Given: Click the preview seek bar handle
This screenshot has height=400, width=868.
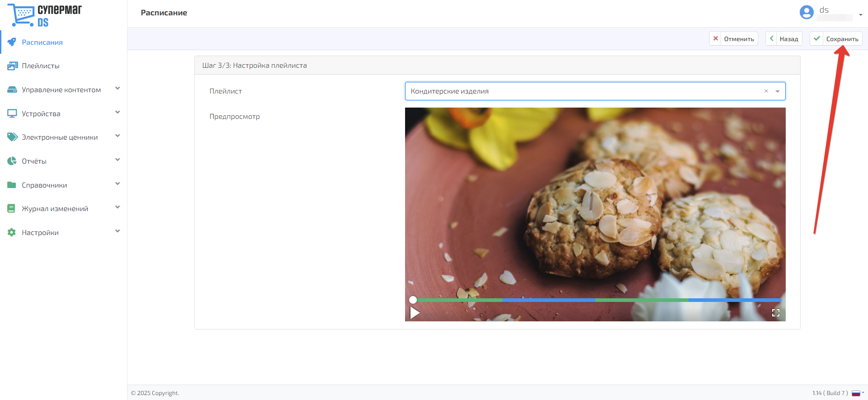Looking at the screenshot, I should coord(413,300).
